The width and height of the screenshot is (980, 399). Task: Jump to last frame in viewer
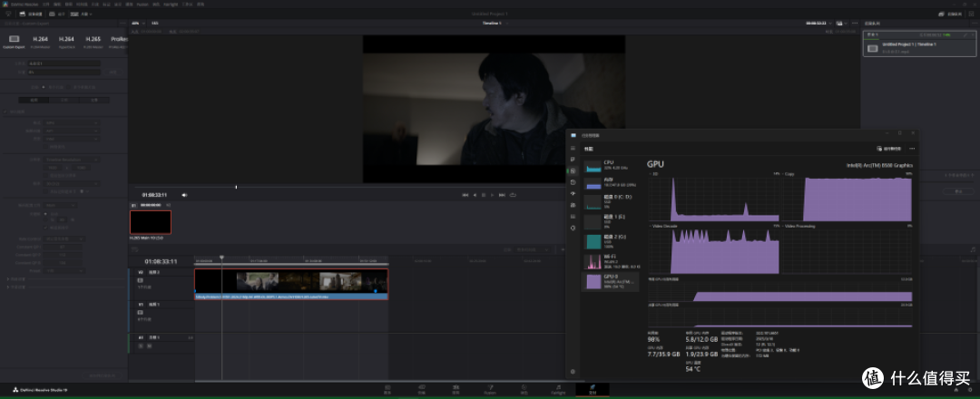pos(502,195)
